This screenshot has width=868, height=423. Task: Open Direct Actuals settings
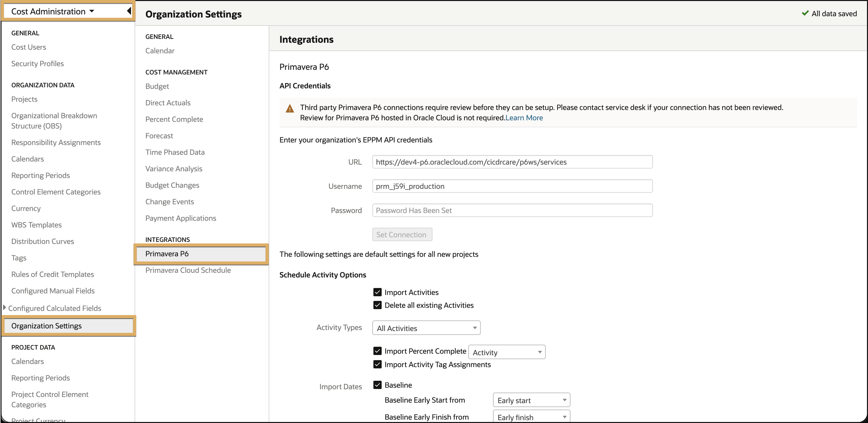click(168, 103)
